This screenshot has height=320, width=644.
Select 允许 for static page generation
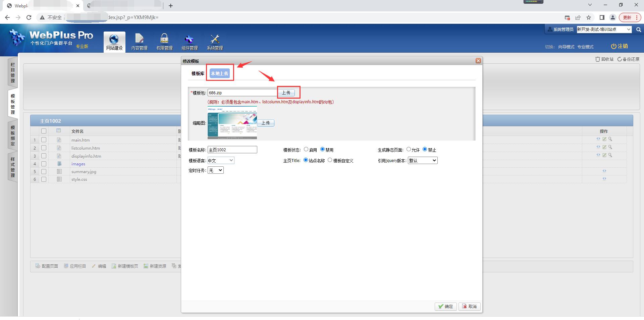point(409,150)
